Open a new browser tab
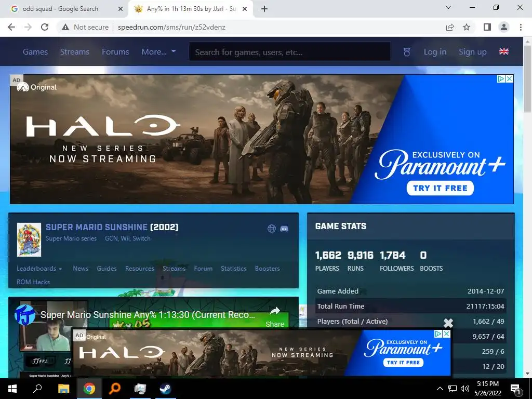Viewport: 532px width, 399px height. pyautogui.click(x=264, y=9)
